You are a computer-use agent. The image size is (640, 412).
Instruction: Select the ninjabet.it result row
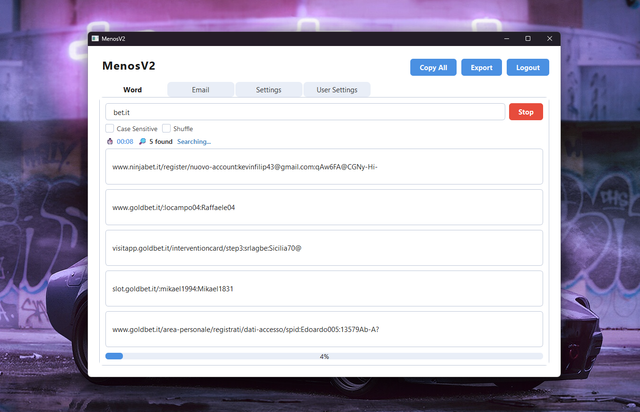click(324, 167)
